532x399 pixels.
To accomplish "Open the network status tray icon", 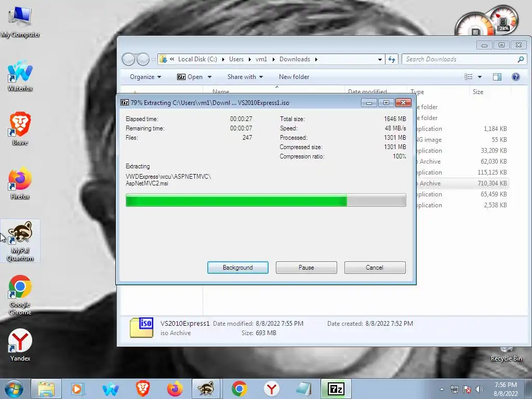I will pos(454,389).
